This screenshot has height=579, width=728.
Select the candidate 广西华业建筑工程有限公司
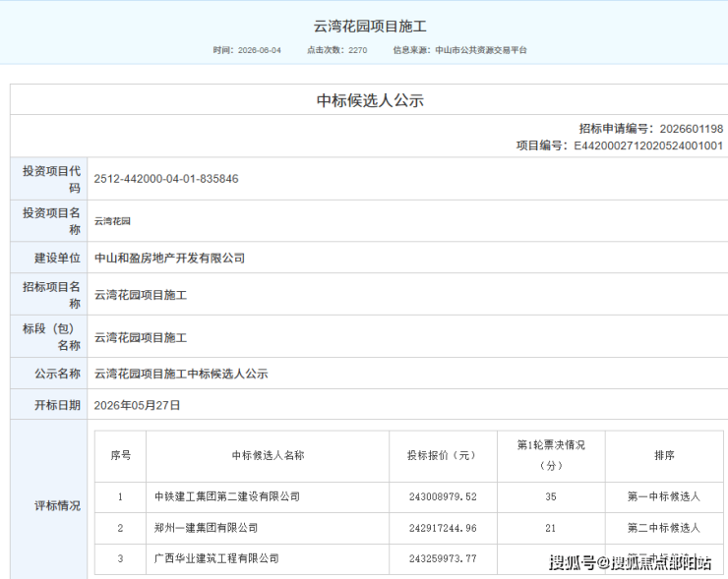(x=216, y=558)
